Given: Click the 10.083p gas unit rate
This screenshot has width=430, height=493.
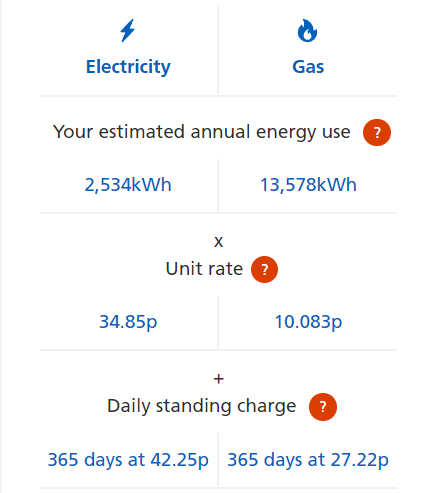Looking at the screenshot, I should coord(308,322).
